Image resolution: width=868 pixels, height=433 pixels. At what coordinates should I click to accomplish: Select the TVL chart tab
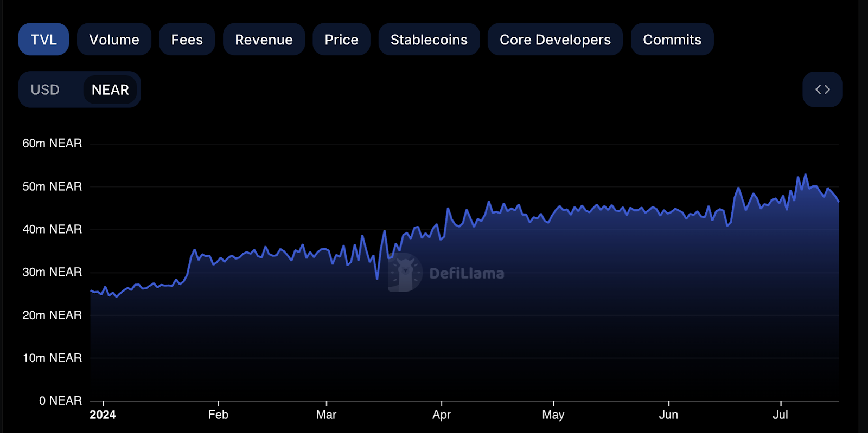click(x=43, y=40)
